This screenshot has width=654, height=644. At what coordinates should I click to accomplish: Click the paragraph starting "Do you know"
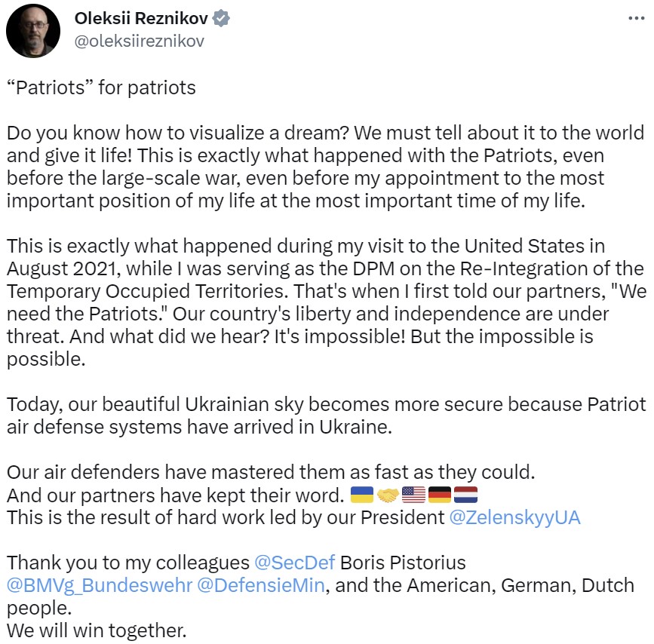325,167
